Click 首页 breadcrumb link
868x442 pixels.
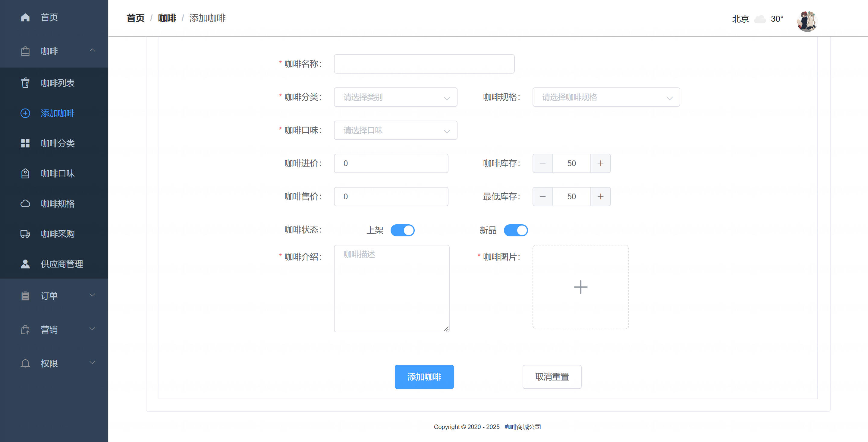tap(135, 18)
